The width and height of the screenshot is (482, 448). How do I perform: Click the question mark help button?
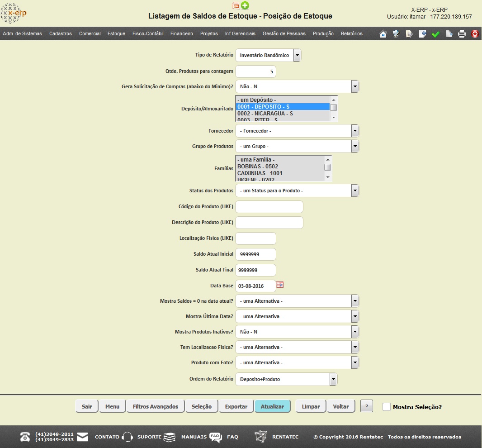pyautogui.click(x=366, y=406)
